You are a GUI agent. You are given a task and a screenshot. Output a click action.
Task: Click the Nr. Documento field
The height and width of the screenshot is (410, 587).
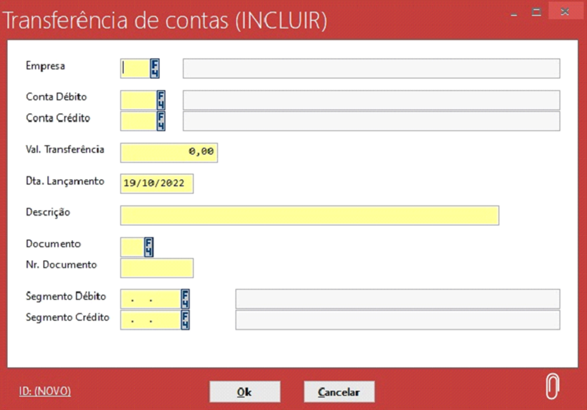tap(157, 268)
